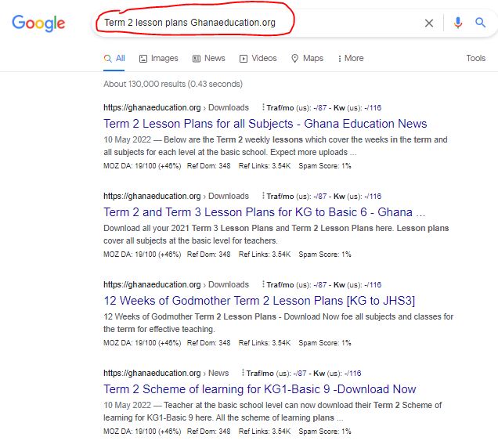Click the '10 May 2022' snippet of first result
Image resolution: width=498 pixels, height=448 pixels.
click(276, 146)
